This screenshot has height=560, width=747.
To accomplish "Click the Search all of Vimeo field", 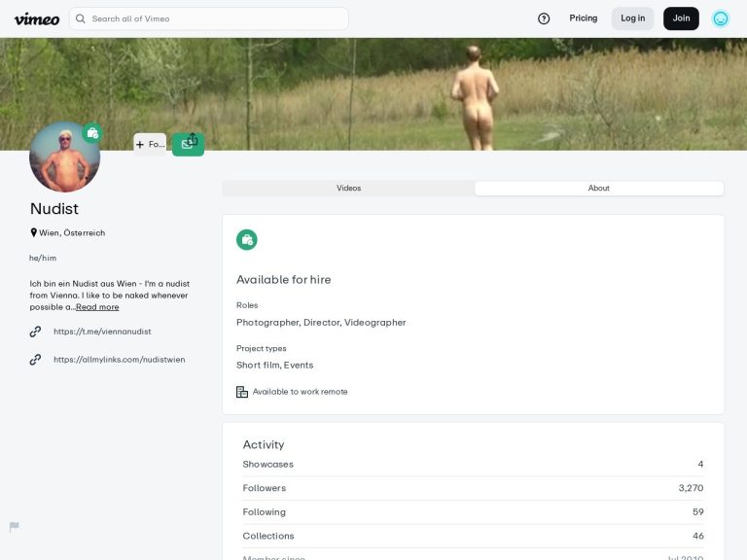I will click(x=214, y=18).
